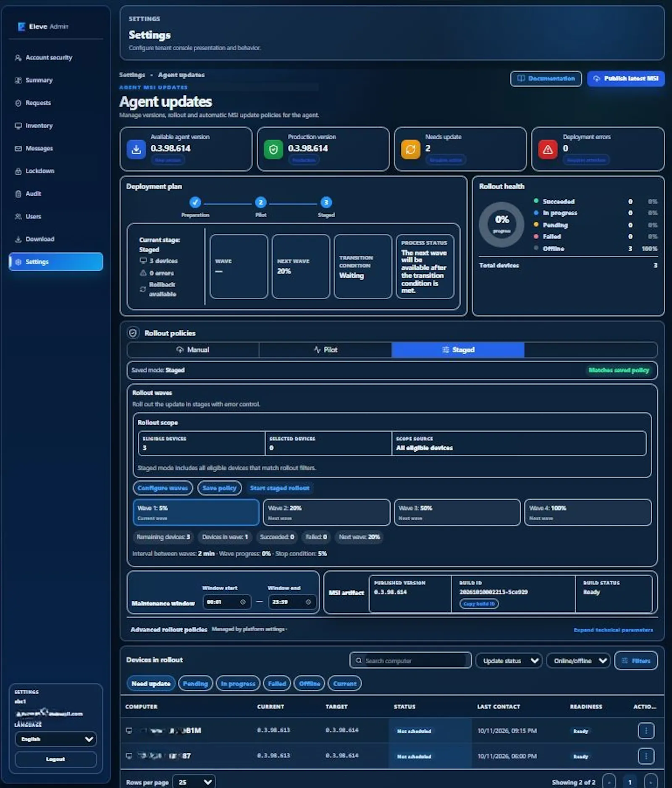672x788 pixels.
Task: Toggle the Failed filter chip
Action: pyautogui.click(x=277, y=684)
